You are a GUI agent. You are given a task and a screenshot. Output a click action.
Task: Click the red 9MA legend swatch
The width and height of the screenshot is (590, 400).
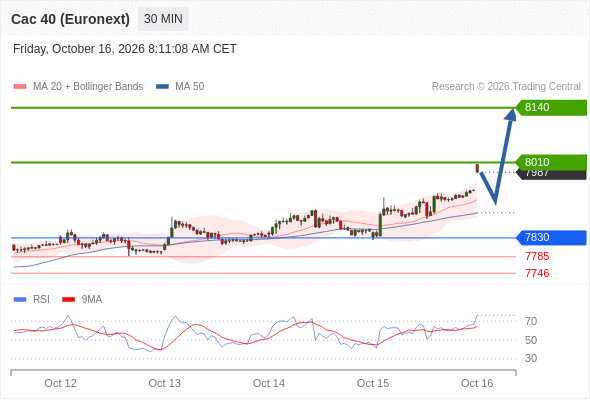[68, 300]
